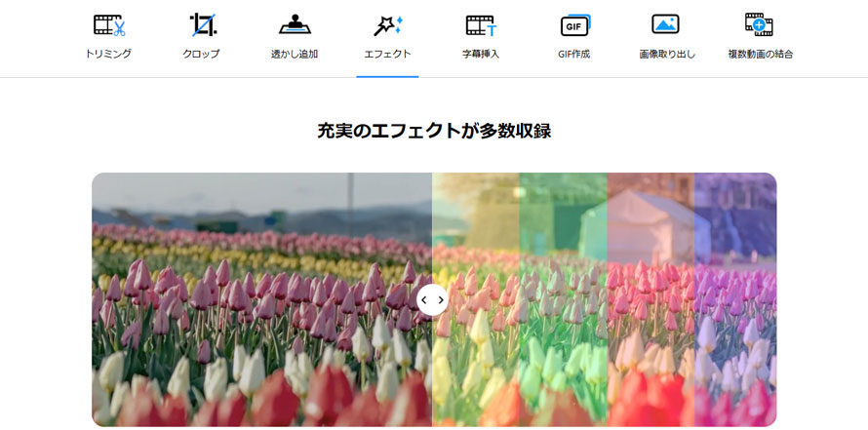Click the 字幕挿入 film-text icon

pos(481,25)
